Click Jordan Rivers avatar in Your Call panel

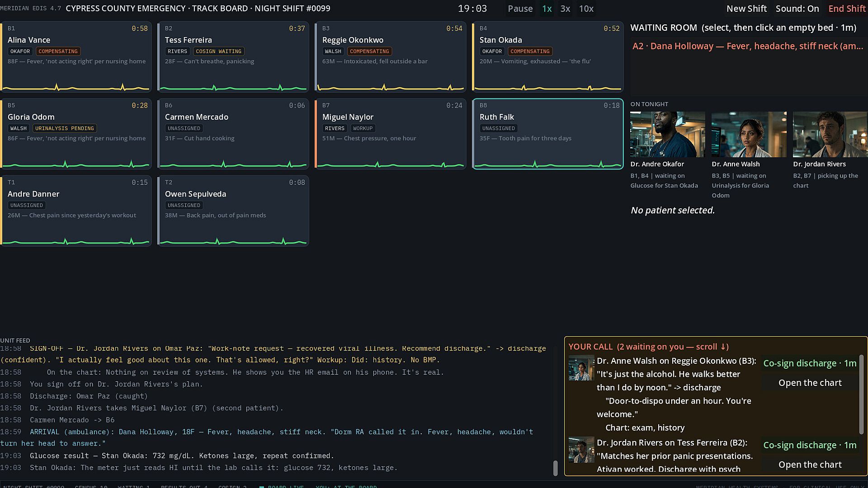[x=581, y=450]
